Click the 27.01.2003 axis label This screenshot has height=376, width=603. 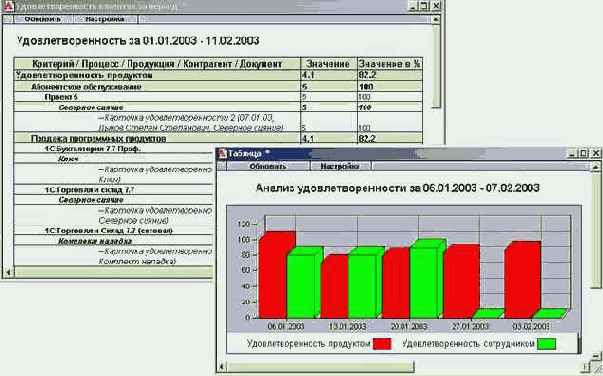pyautogui.click(x=470, y=326)
